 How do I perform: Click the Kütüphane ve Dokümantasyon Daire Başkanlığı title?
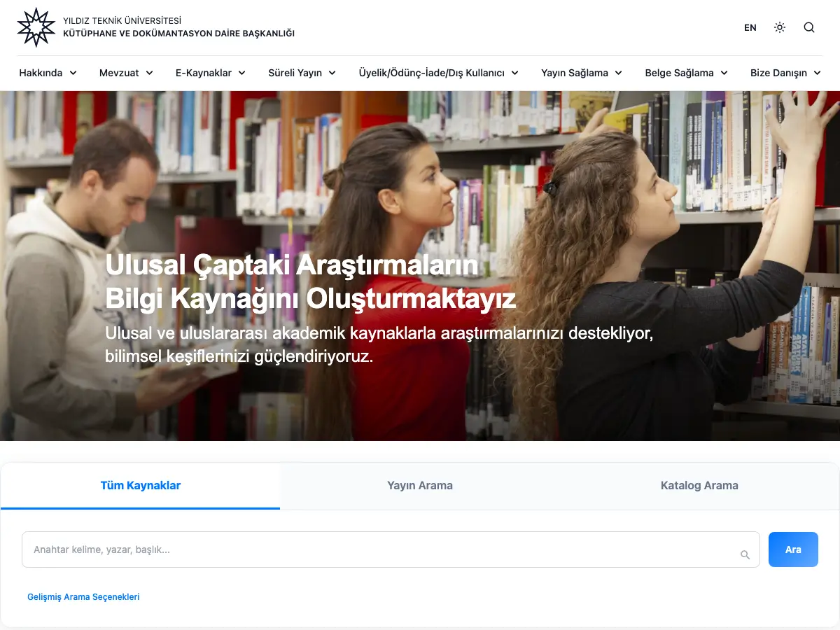(x=178, y=34)
